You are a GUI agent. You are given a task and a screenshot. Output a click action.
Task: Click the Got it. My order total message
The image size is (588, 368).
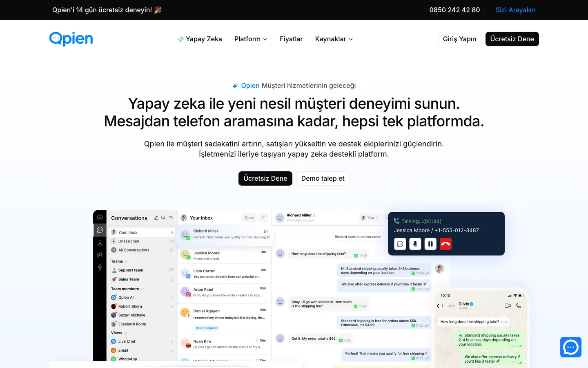click(x=321, y=339)
